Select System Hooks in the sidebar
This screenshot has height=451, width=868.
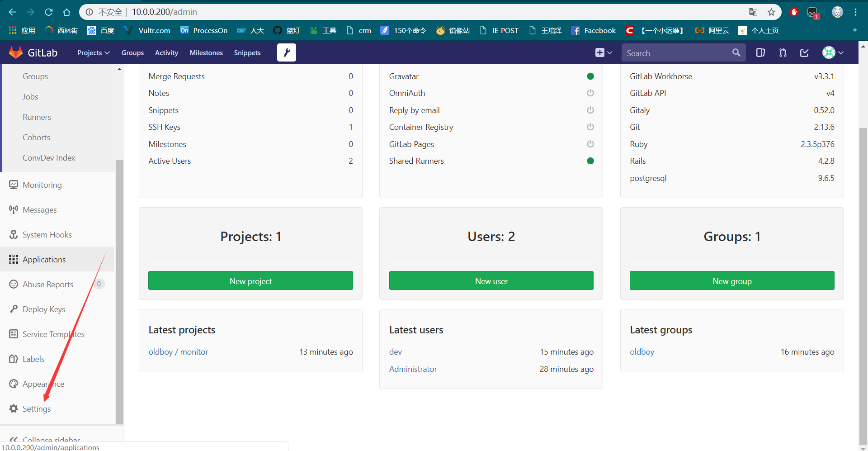pos(47,234)
